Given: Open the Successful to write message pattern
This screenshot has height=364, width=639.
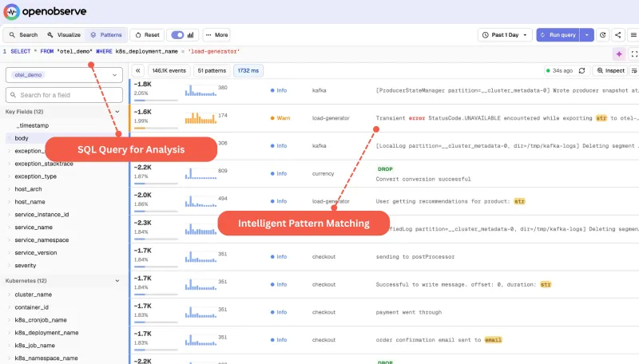Looking at the screenshot, I should coord(384,285).
